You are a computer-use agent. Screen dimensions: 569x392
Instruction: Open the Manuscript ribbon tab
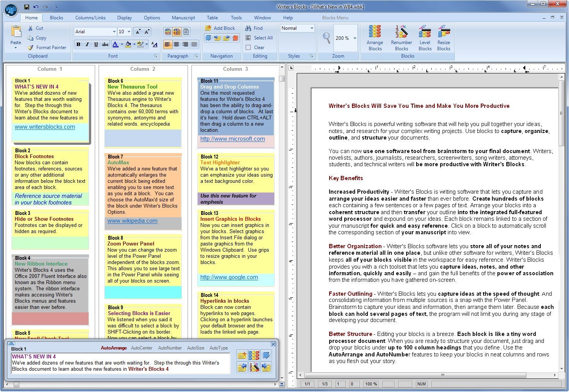(183, 18)
